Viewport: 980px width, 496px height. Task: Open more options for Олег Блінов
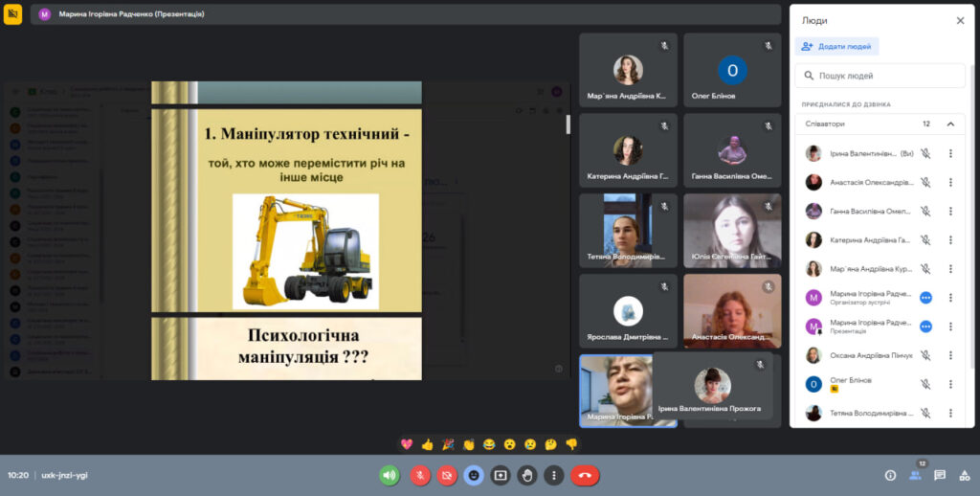[x=950, y=384]
